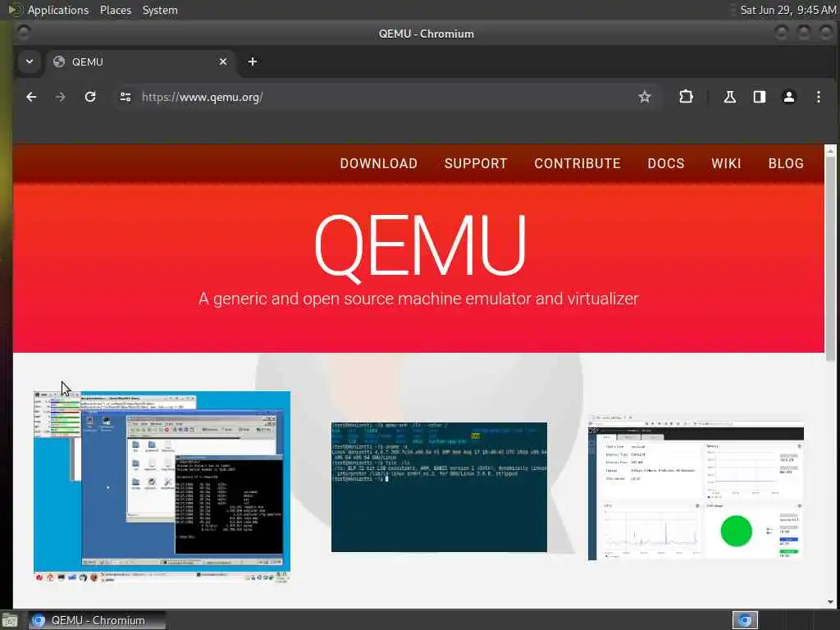Image resolution: width=840 pixels, height=630 pixels.
Task: Click the clock Sat Jun 29, 9:45 AM
Action: tap(788, 10)
